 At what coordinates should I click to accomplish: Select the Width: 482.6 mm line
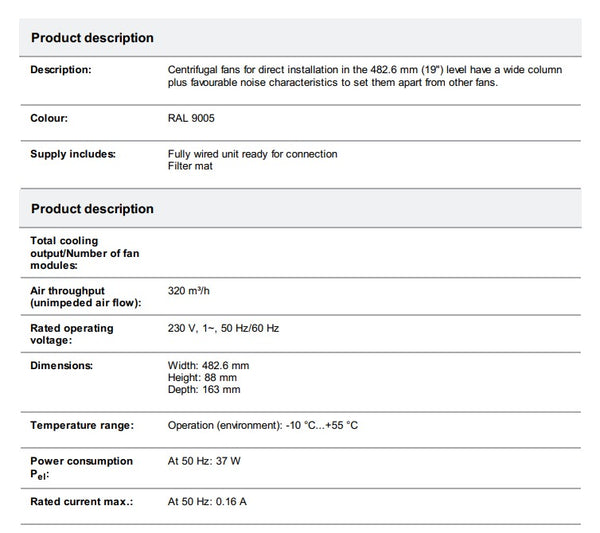[208, 366]
